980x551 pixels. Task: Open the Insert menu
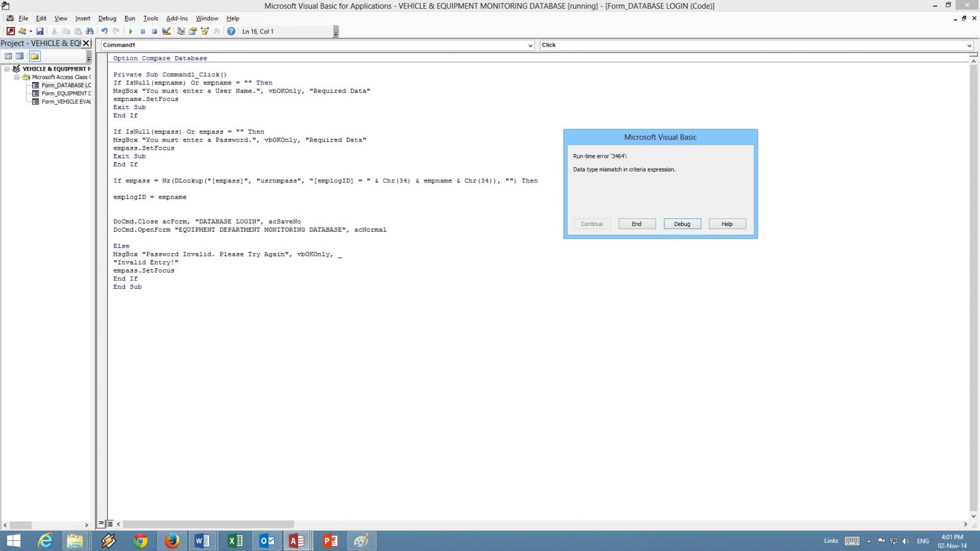pyautogui.click(x=83, y=18)
